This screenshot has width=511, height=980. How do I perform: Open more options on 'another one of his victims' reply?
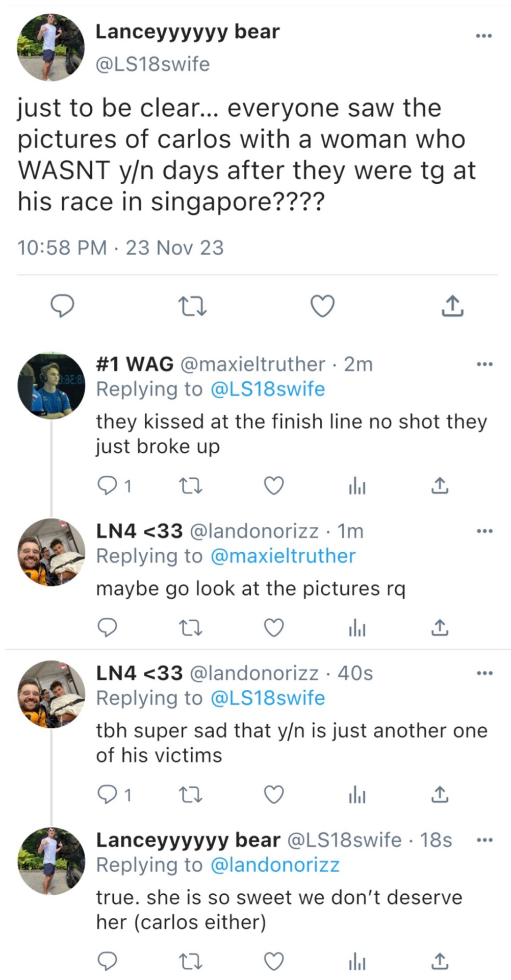483,674
